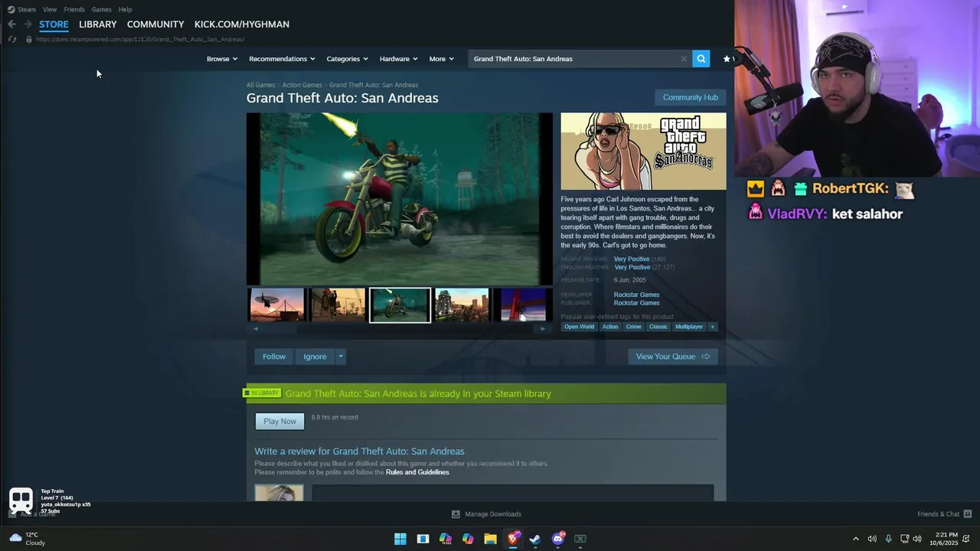The width and height of the screenshot is (980, 551).
Task: Open File Explorer from the taskbar
Action: (x=490, y=539)
